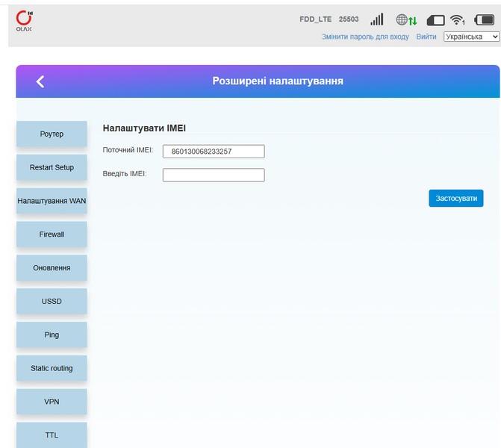Viewport: 501px width, 448px height.
Task: Open the Оновлення section
Action: point(52,268)
